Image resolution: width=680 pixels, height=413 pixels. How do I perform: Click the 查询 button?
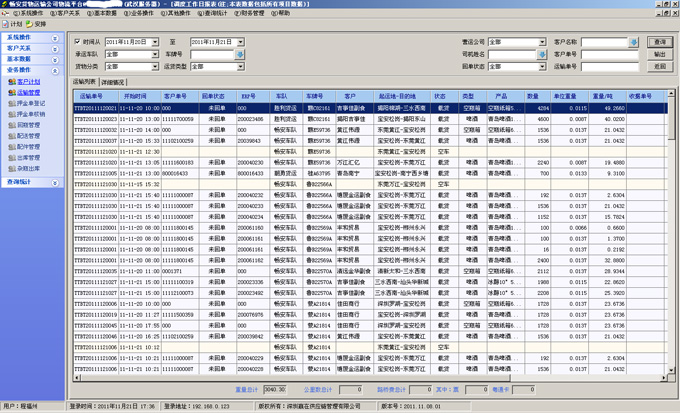tap(660, 42)
